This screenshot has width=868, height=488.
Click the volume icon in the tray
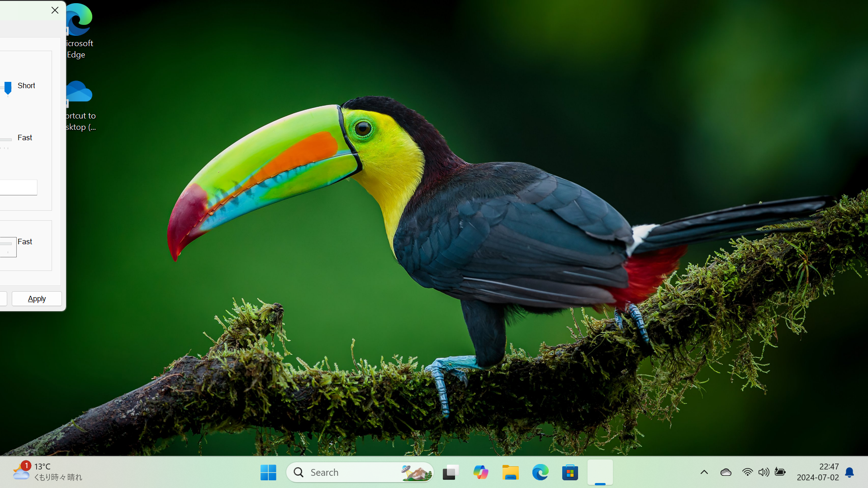pos(764,472)
